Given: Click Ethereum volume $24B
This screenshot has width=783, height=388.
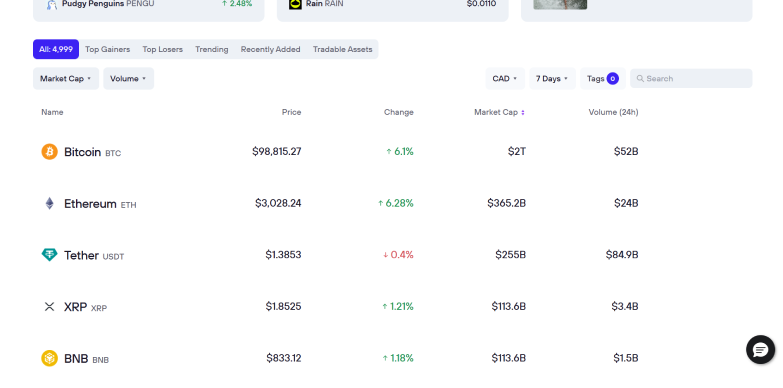Looking at the screenshot, I should 626,203.
